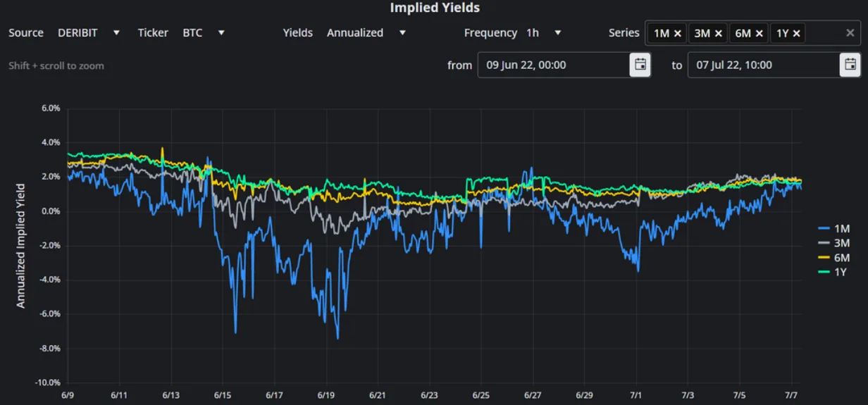Screen dimensions: 868x405
Task: Toggle the 1Y legend entry
Action: coord(833,272)
